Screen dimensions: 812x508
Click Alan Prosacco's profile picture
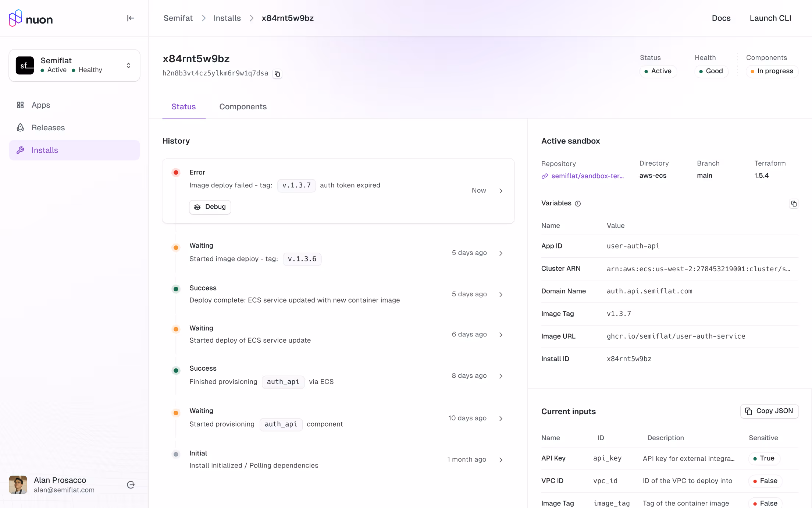[18, 485]
